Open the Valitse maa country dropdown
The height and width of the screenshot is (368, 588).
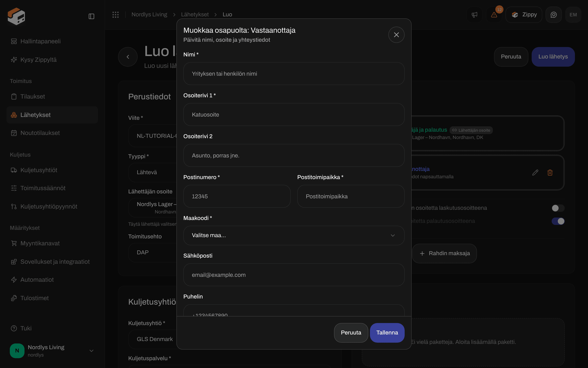tap(294, 235)
